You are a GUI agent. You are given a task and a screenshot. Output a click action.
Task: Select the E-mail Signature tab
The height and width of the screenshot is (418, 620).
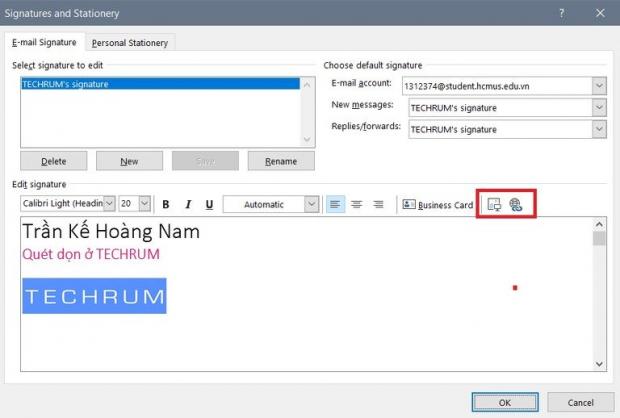click(44, 42)
